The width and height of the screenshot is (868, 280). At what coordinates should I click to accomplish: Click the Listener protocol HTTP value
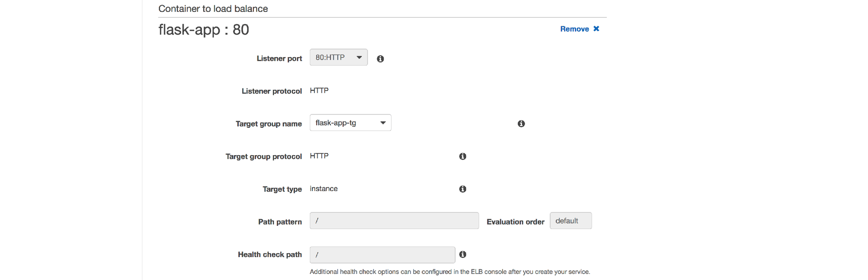(x=319, y=91)
